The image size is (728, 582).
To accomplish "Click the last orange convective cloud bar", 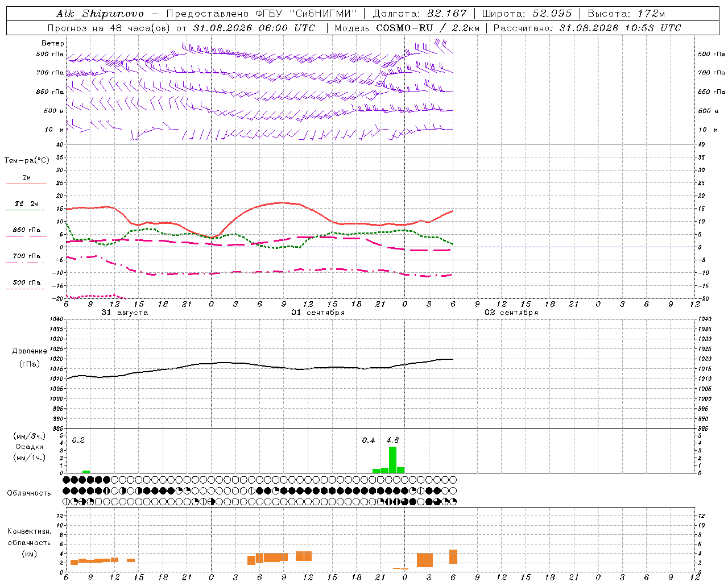I will pos(453,556).
